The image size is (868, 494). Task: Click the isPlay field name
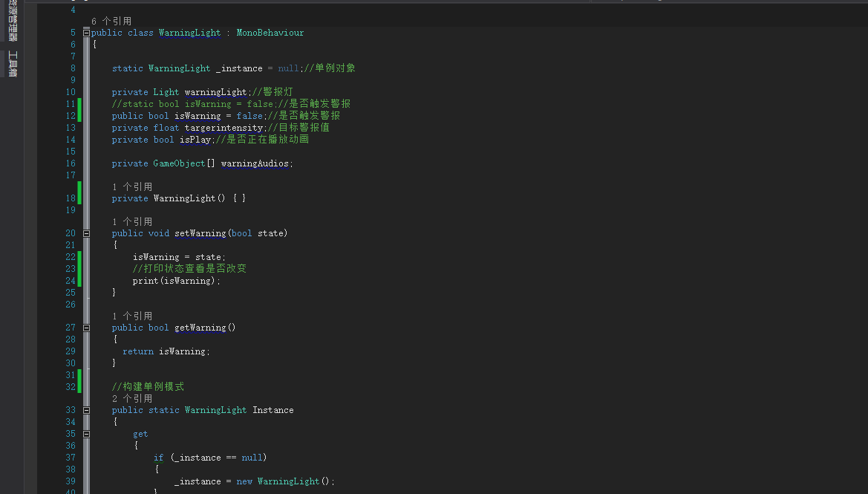point(195,140)
